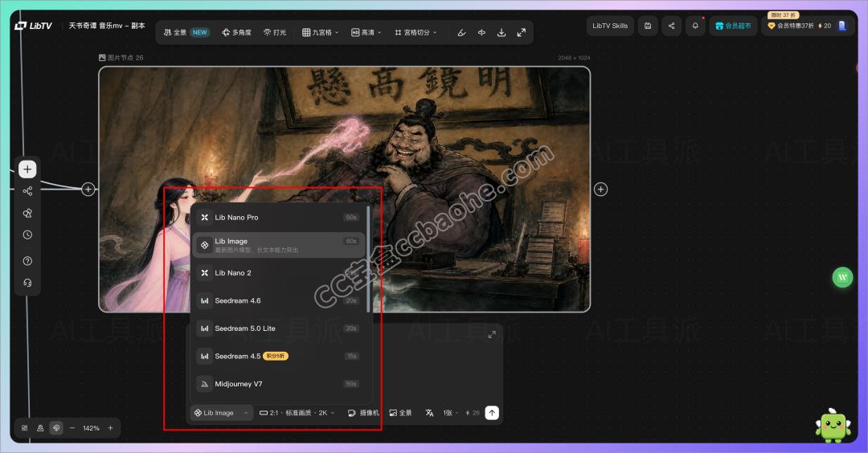Click the user/person icon at bottom left

[x=40, y=427]
